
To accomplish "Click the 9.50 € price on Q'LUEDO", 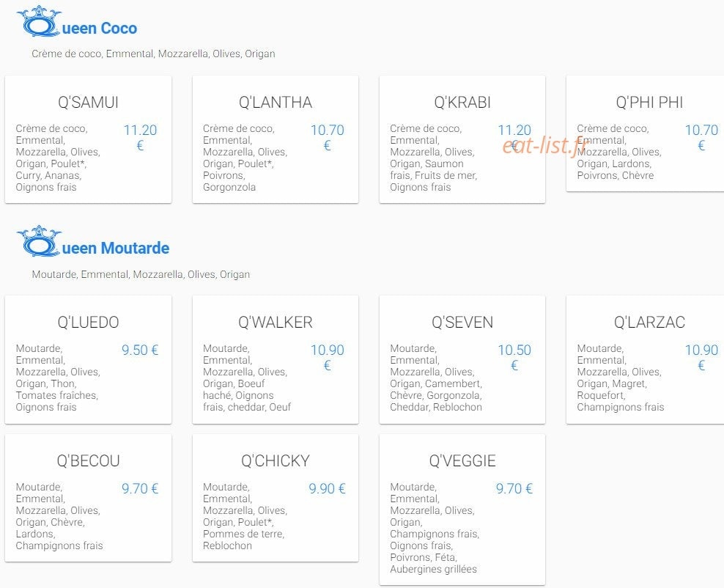I will 140,350.
